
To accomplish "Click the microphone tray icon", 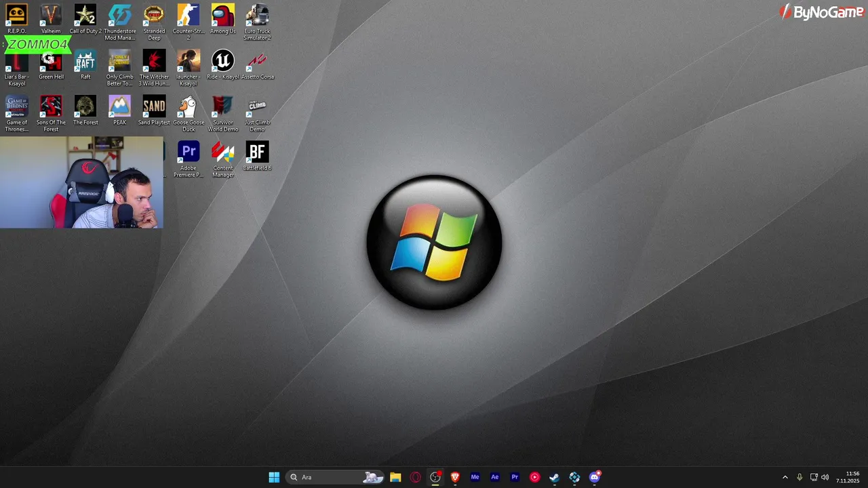I will click(800, 477).
